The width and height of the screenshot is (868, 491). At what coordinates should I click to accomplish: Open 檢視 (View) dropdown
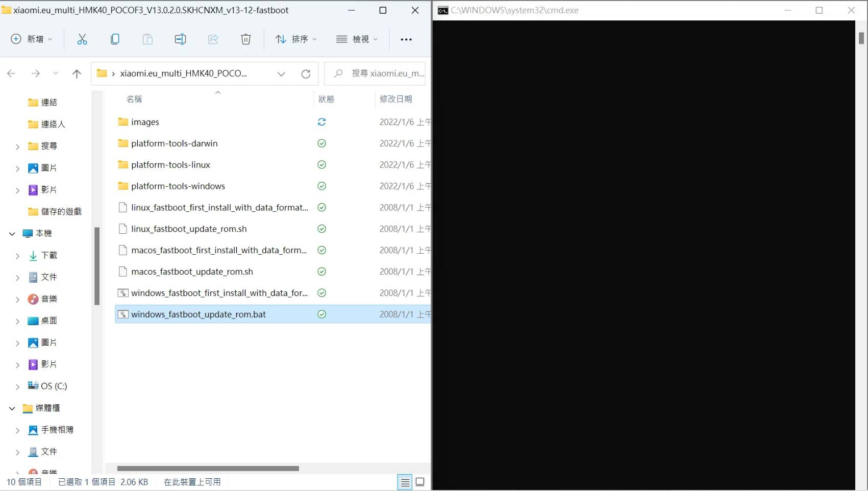357,39
